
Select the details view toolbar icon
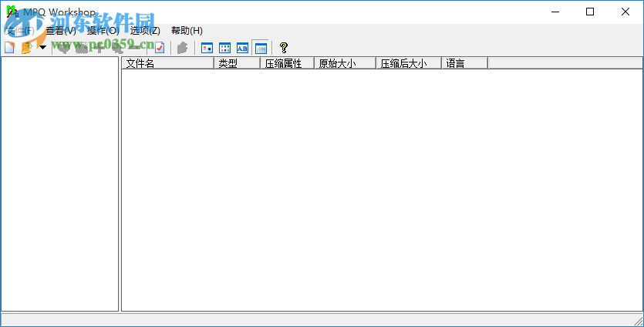click(x=261, y=48)
